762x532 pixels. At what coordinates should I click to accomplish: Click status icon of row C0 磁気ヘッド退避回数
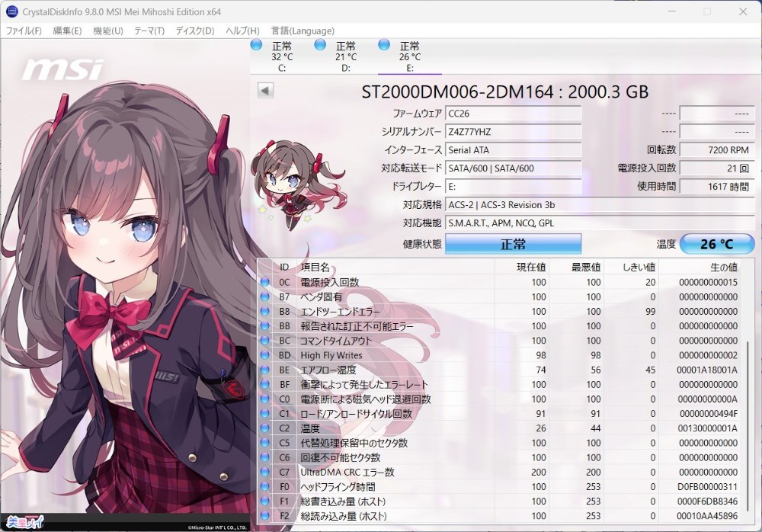[265, 399]
